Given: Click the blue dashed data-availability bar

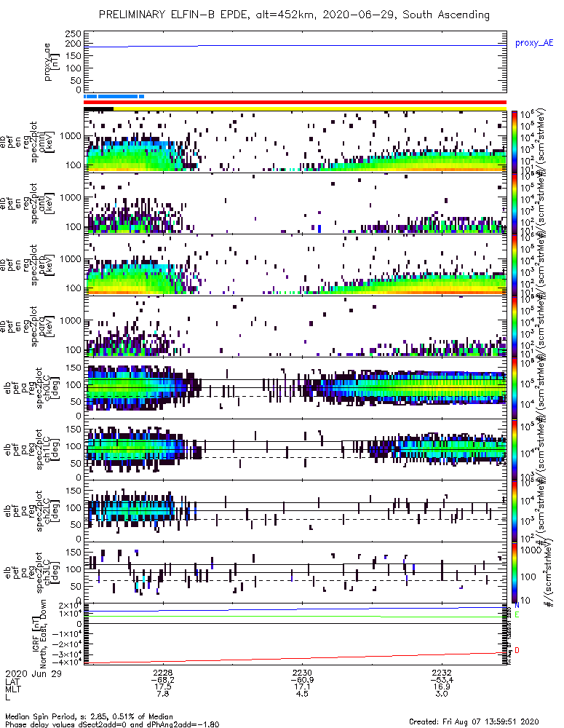Looking at the screenshot, I should coord(114,97).
